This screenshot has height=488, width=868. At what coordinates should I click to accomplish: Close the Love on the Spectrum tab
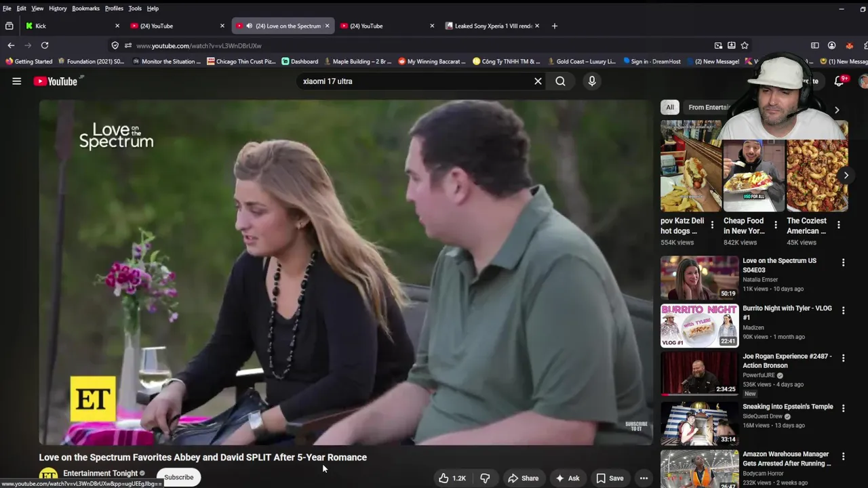click(x=327, y=26)
